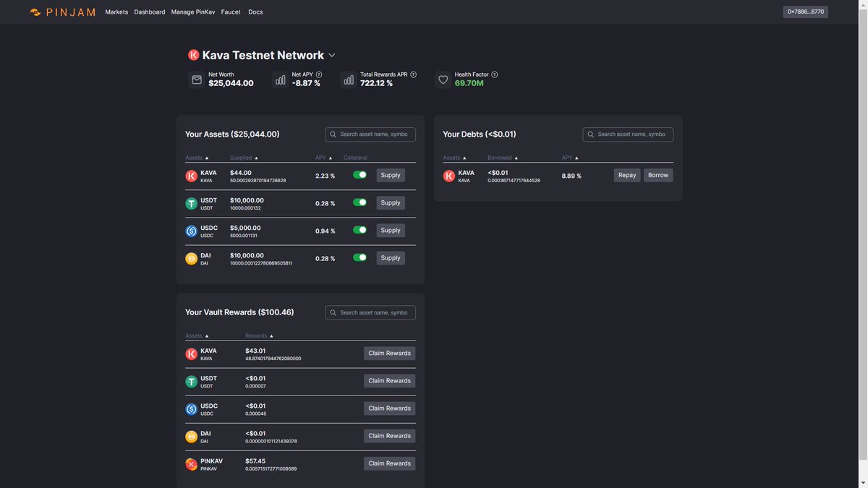This screenshot has width=868, height=488.
Task: Expand the Kava Testnet Network dropdown chevron
Action: [332, 56]
